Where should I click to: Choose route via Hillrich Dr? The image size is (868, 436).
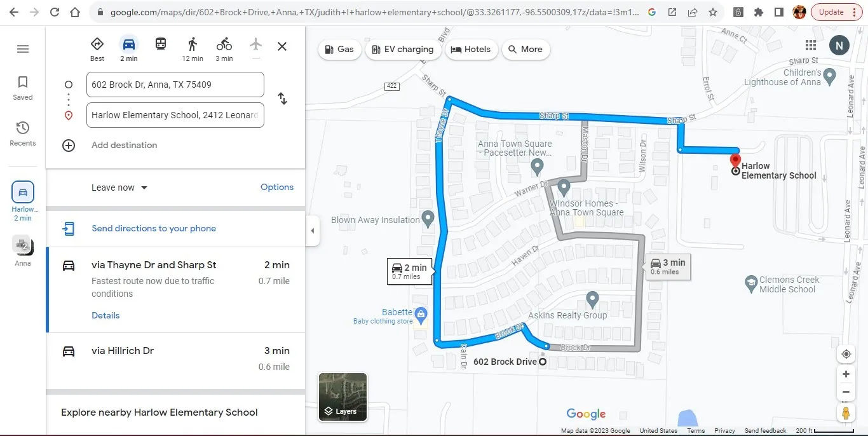pyautogui.click(x=175, y=360)
